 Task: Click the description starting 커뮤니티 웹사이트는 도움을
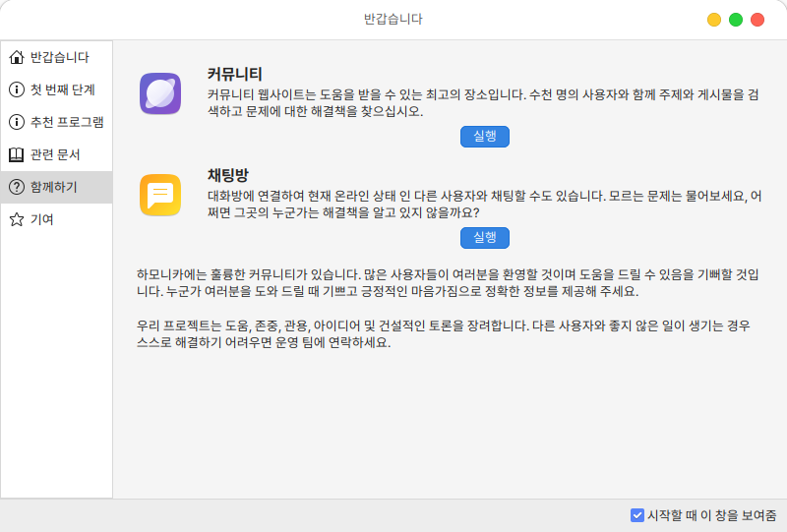tap(483, 103)
